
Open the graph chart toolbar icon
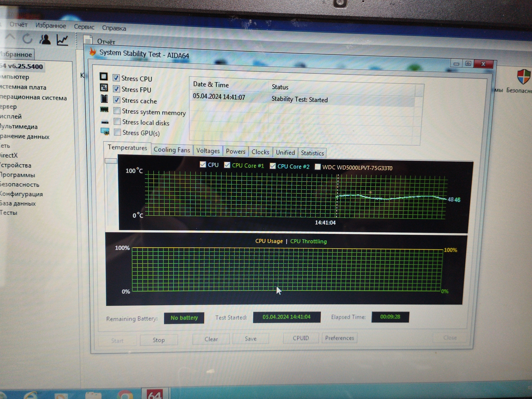(62, 40)
